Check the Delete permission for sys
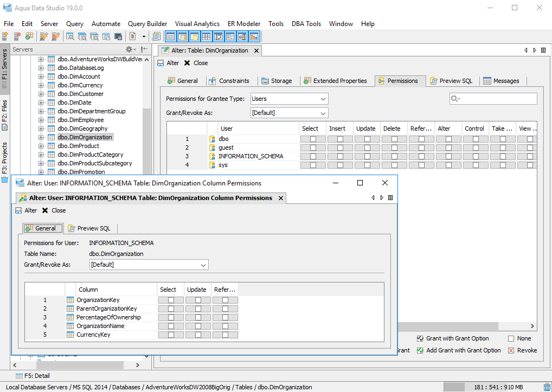The width and height of the screenshot is (552, 392). pyautogui.click(x=394, y=165)
